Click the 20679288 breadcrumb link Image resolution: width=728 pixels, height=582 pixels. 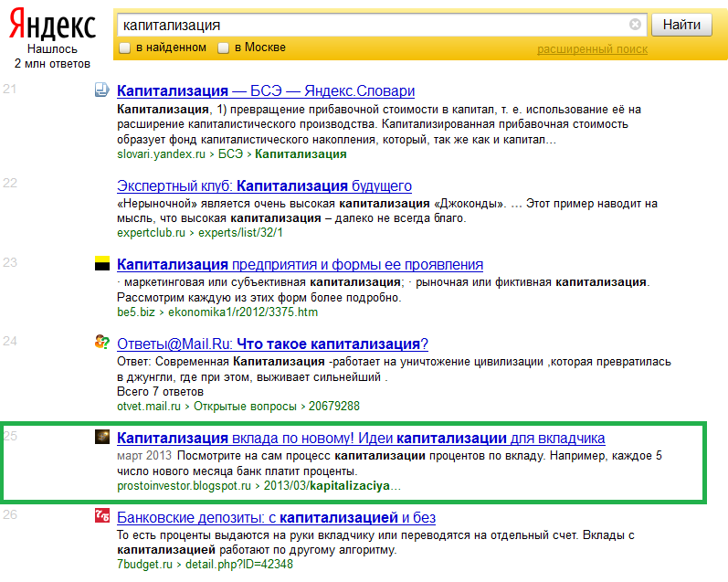tap(334, 407)
